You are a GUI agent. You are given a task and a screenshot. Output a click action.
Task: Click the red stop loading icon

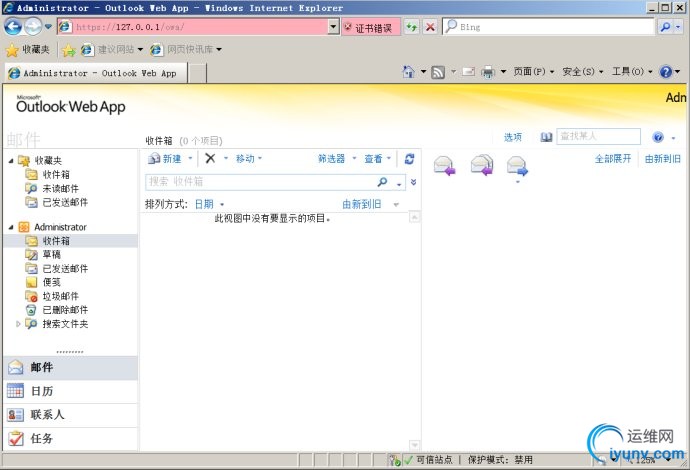click(430, 27)
